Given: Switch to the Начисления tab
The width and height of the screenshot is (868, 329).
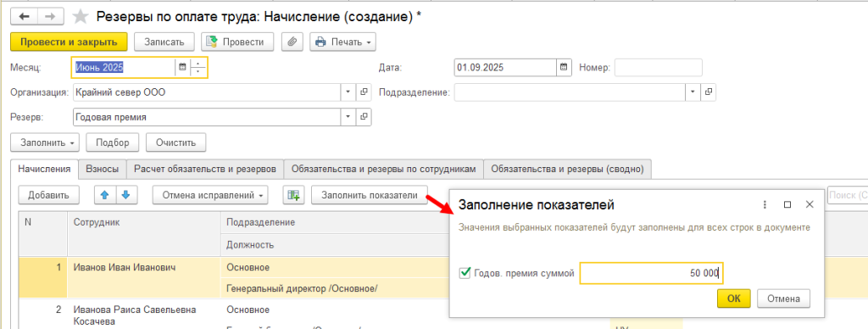Looking at the screenshot, I should [x=44, y=170].
